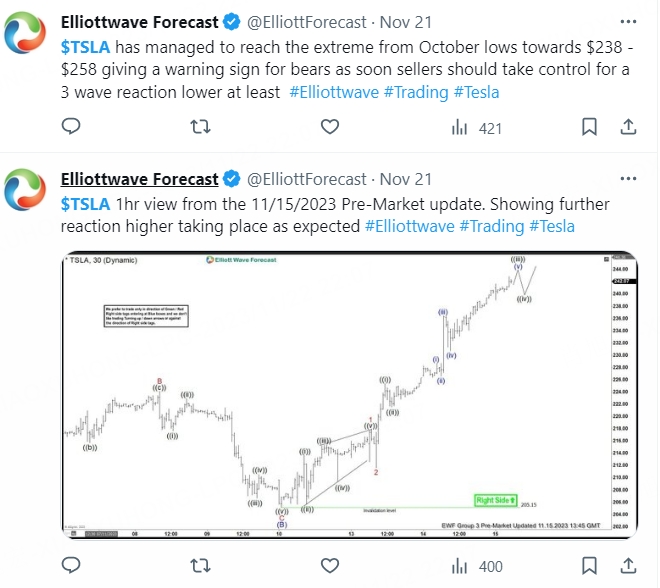Click $TSLA cashtag in first tweet
Viewport: 660px width, 588px height.
84,48
